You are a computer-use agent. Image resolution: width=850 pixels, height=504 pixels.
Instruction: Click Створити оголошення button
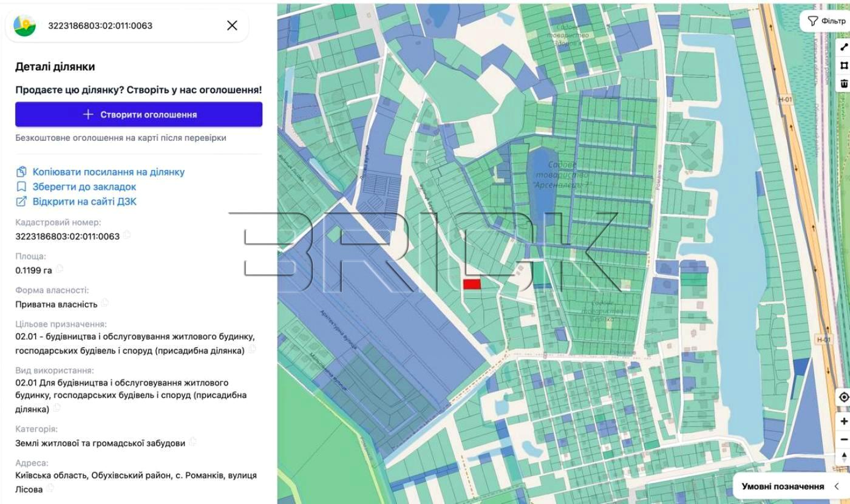tap(138, 114)
